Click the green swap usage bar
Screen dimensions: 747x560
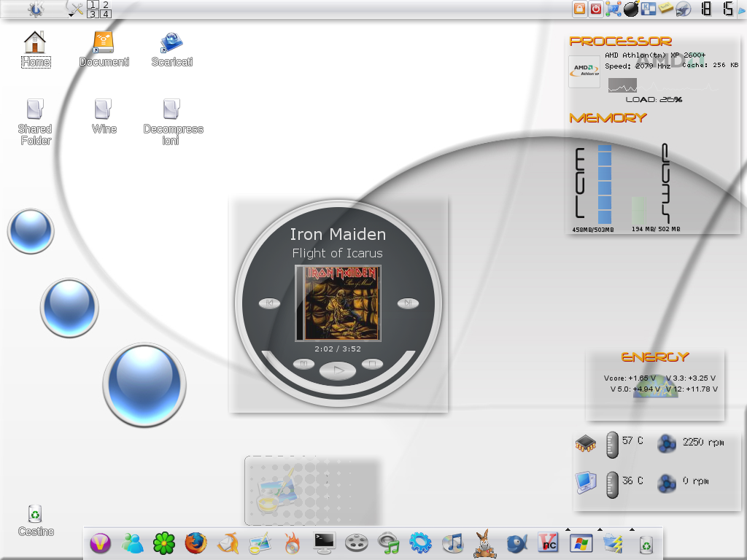(x=639, y=211)
